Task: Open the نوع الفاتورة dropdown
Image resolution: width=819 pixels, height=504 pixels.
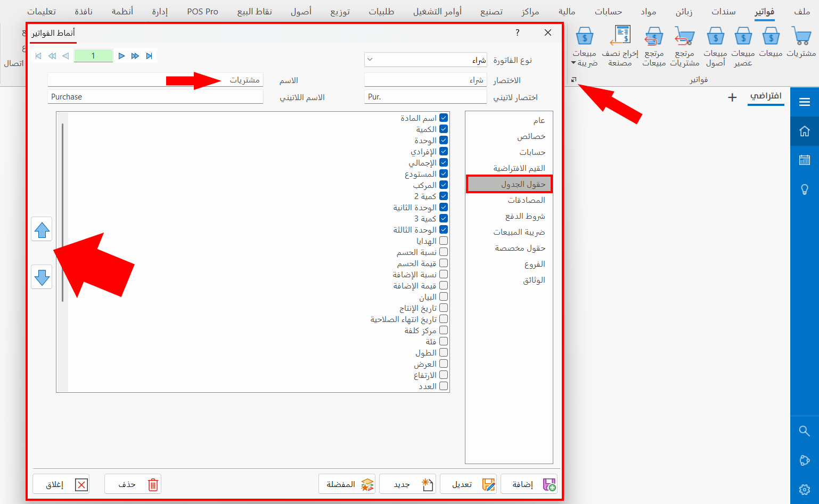Action: pos(370,60)
